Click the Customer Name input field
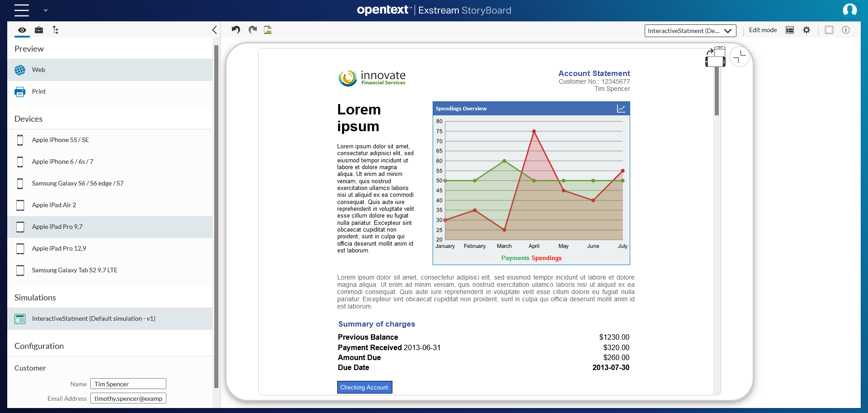 (x=128, y=384)
